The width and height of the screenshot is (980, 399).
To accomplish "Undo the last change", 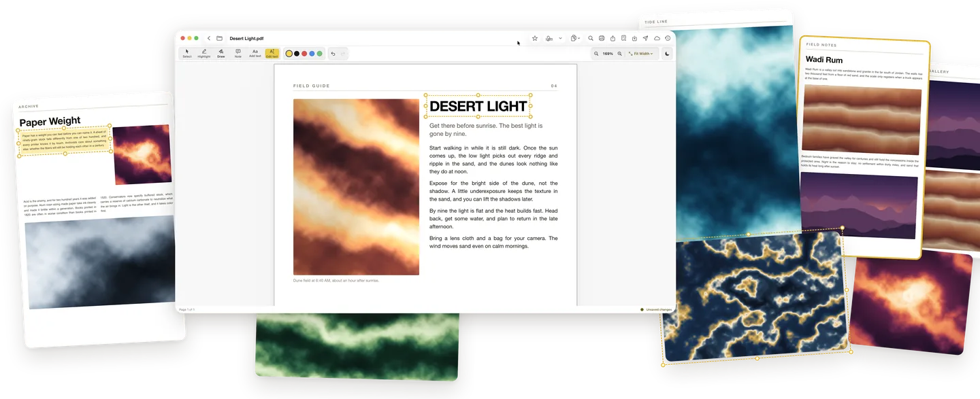I will [333, 54].
